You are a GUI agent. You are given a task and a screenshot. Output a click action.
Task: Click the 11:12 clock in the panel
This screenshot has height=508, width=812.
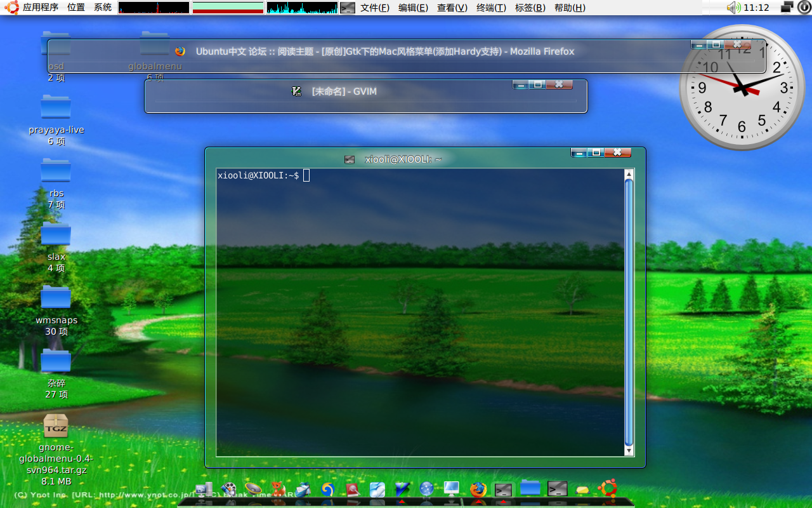point(756,8)
